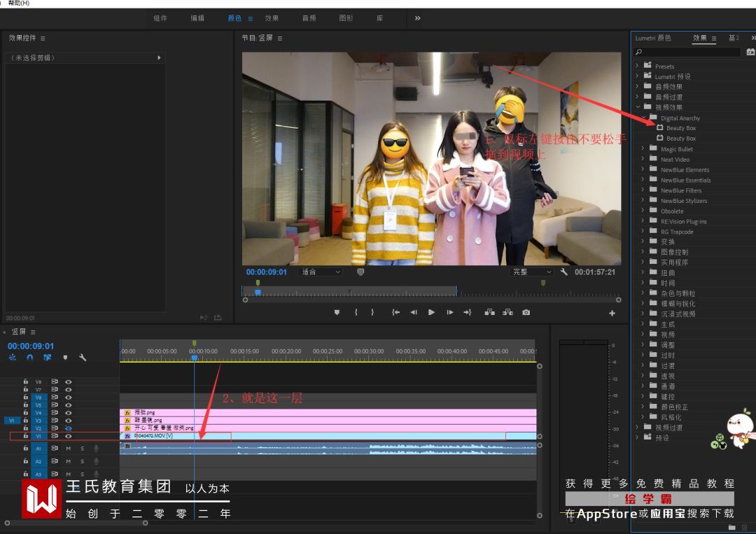This screenshot has width=756, height=534.
Task: Select the second Beauty Box effect
Action: (681, 139)
